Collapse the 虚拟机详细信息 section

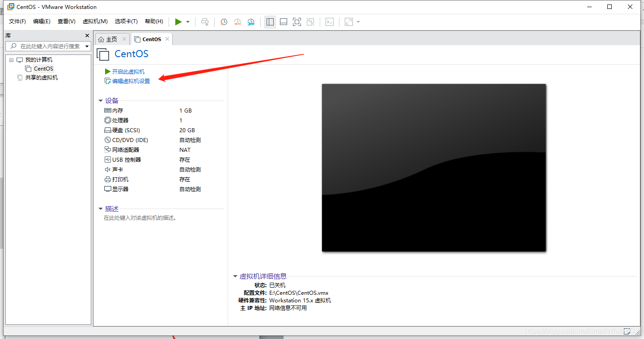tap(235, 276)
